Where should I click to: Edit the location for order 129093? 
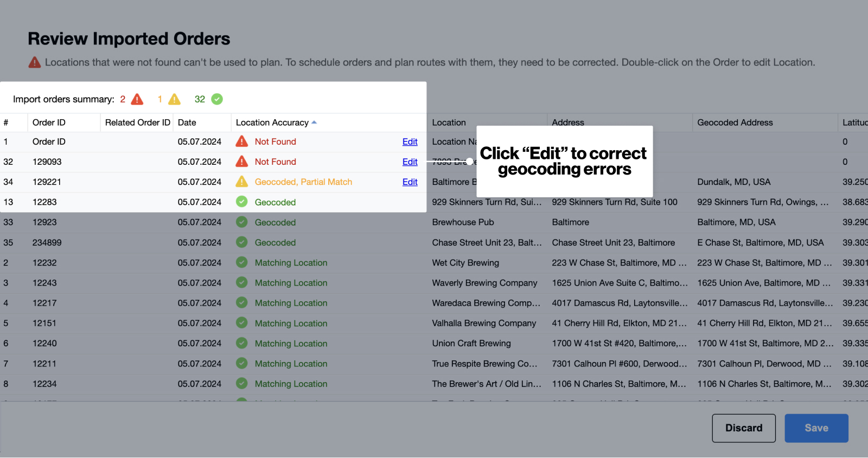pos(410,162)
